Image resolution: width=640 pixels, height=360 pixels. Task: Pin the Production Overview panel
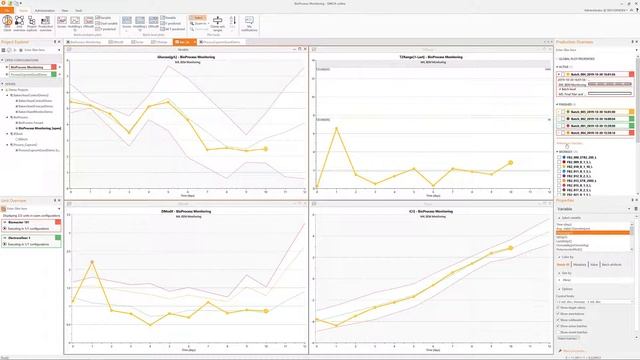[632, 42]
